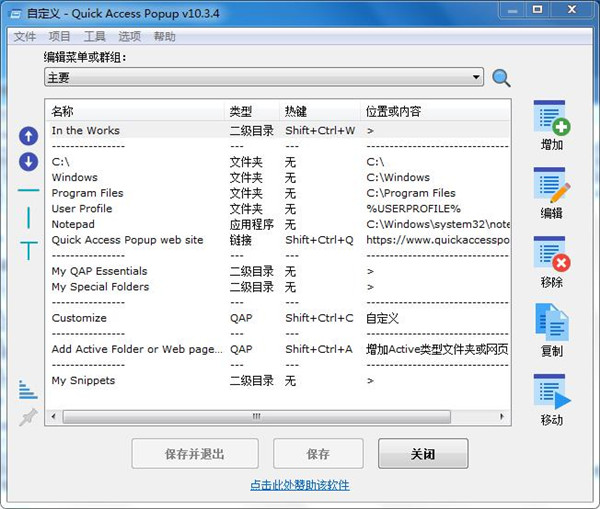
Task: Open the 点击此处赞助该软件 link
Action: [300, 485]
